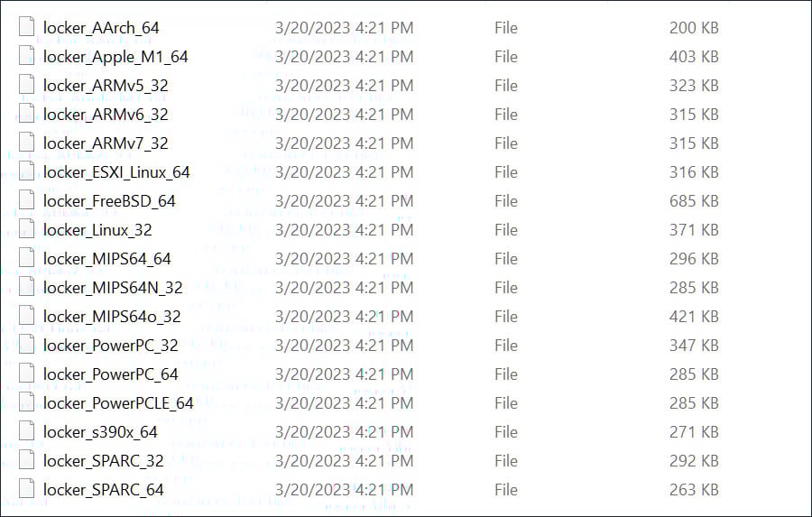Screen dimensions: 812x517
Task: Click the file icon for locker_ESXI_Linux_64
Action: [x=27, y=172]
